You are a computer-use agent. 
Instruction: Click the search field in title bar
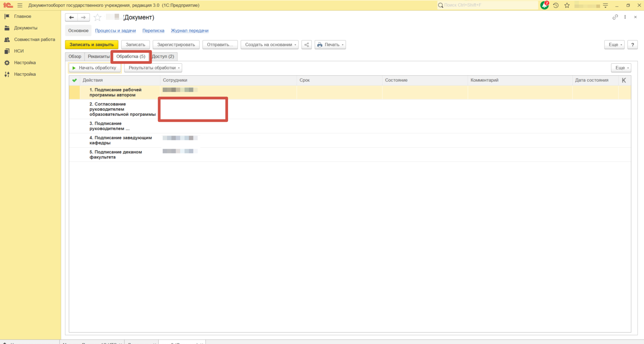(x=488, y=5)
